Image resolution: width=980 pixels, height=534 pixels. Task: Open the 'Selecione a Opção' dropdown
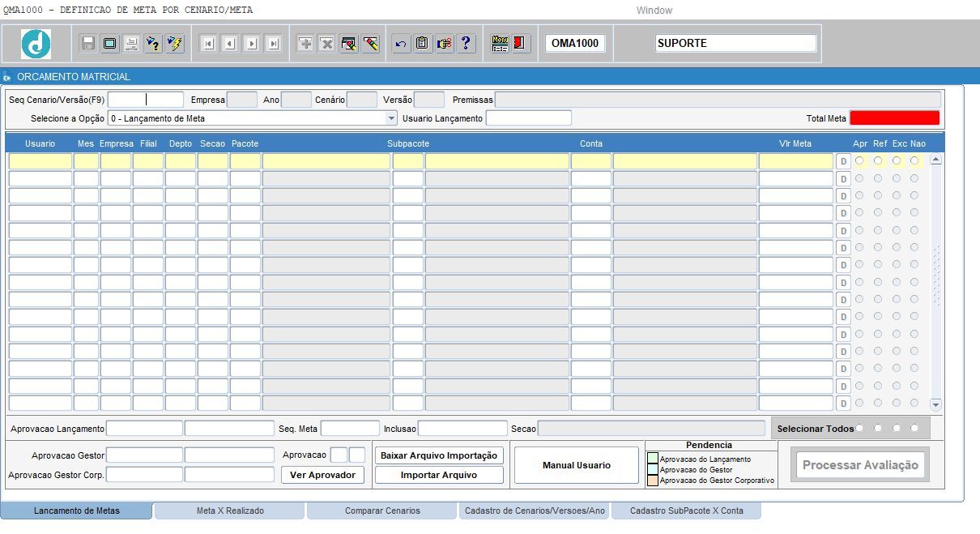(391, 118)
